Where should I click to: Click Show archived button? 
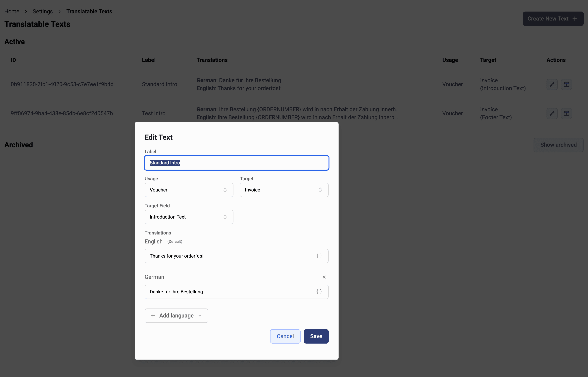tap(558, 145)
